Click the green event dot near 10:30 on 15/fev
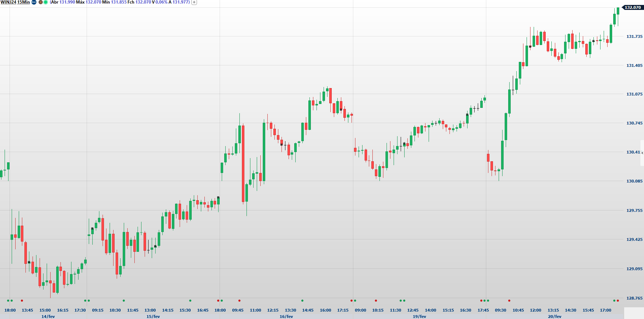The height and width of the screenshot is (319, 644). pos(124,301)
